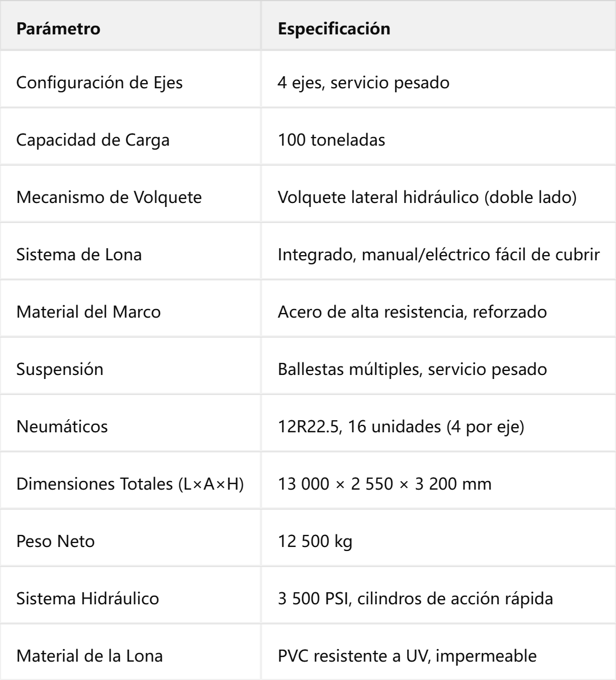Click the Sistema Hidráulico row label
Image resolution: width=616 pixels, height=680 pixels.
(x=88, y=599)
